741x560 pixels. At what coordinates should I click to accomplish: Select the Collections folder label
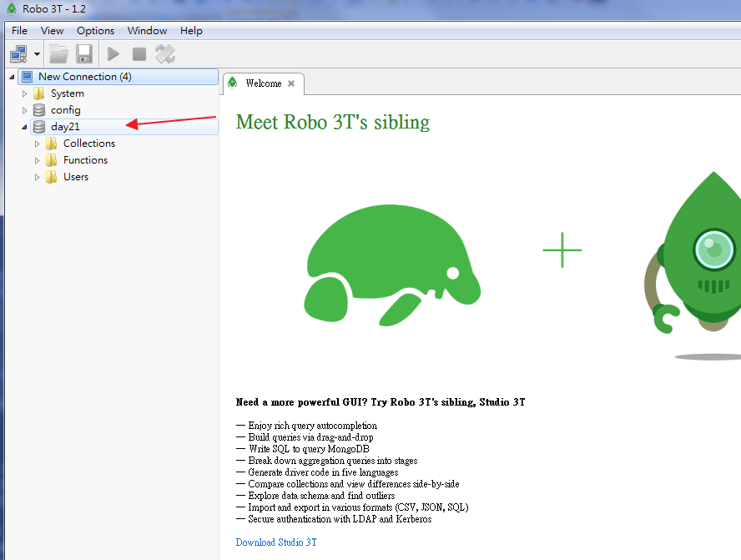tap(89, 144)
